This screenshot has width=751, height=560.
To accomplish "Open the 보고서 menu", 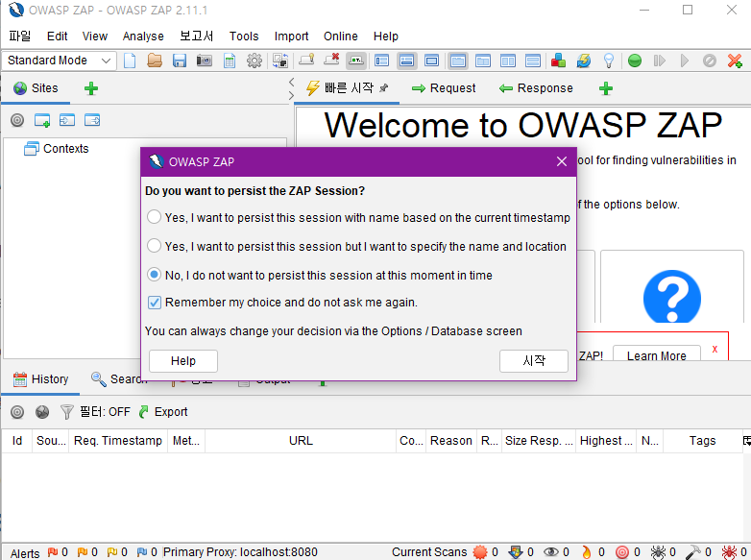I will [x=196, y=36].
